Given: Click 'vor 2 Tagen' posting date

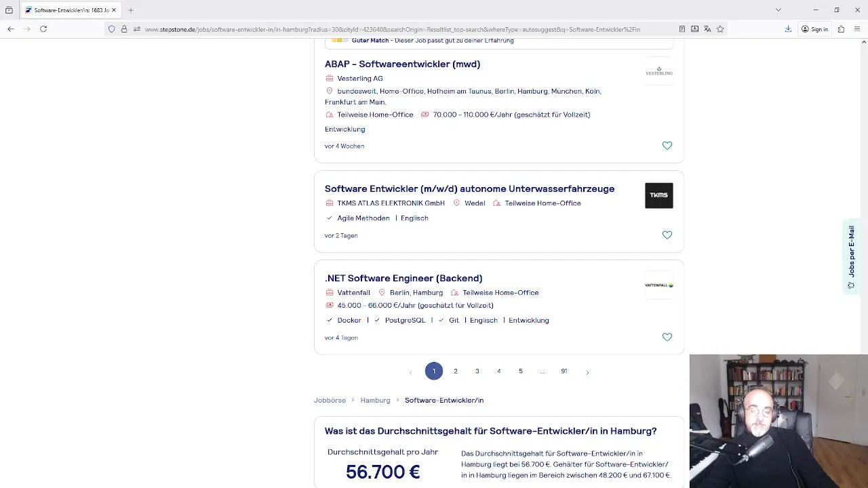Looking at the screenshot, I should pyautogui.click(x=341, y=236).
